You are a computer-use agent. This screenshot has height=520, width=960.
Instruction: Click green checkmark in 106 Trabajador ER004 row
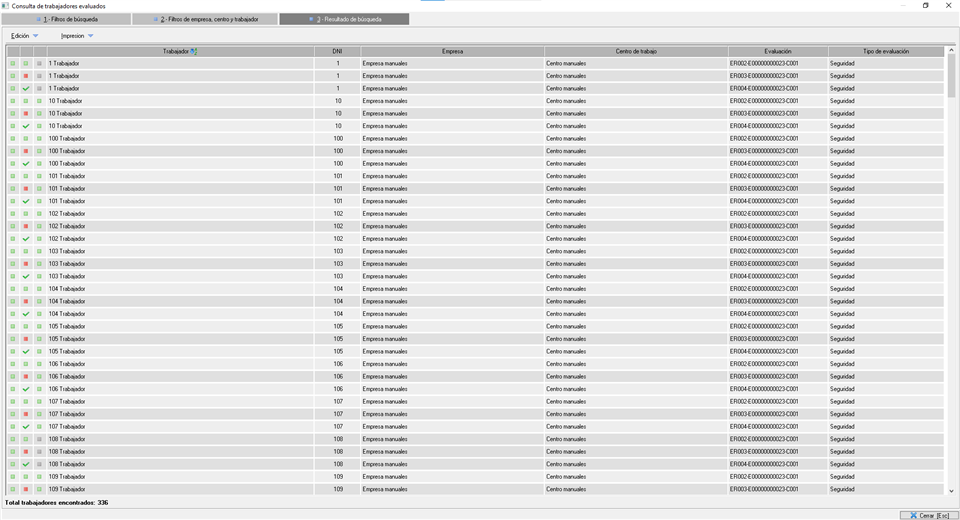pyautogui.click(x=26, y=389)
